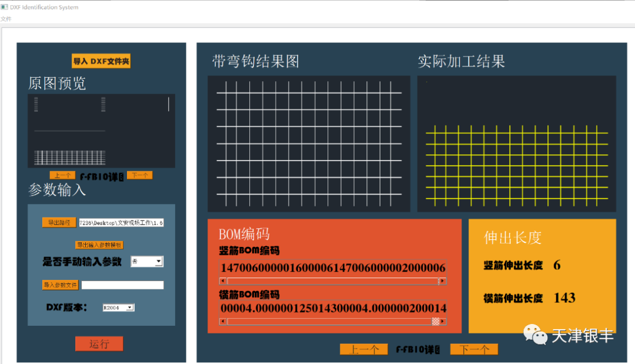This screenshot has width=635, height=364.
Task: Click the 横筋BOM scrollbar thumb
Action: [x=436, y=322]
